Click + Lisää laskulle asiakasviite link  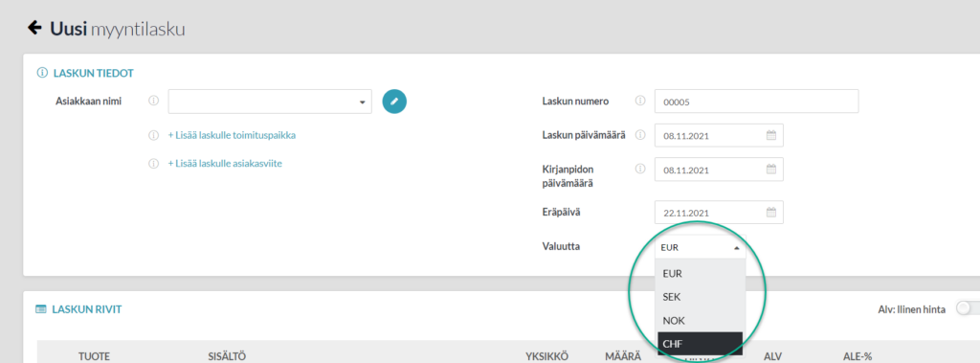coord(225,164)
